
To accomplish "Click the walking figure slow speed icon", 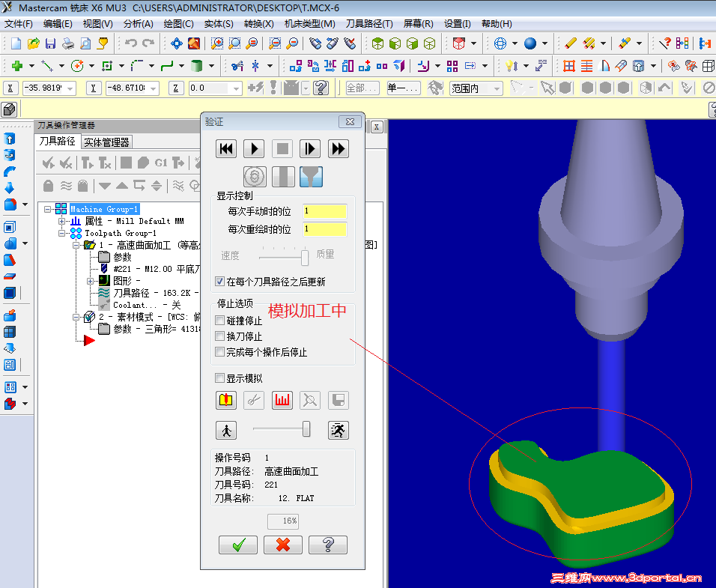I will 226,430.
